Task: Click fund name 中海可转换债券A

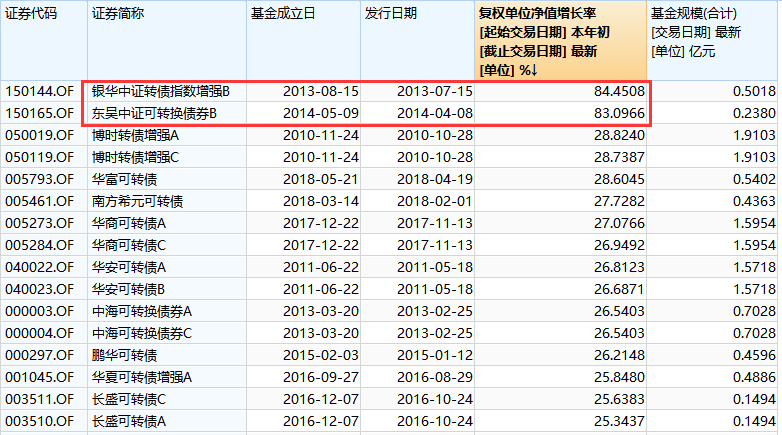Action: 142,311
